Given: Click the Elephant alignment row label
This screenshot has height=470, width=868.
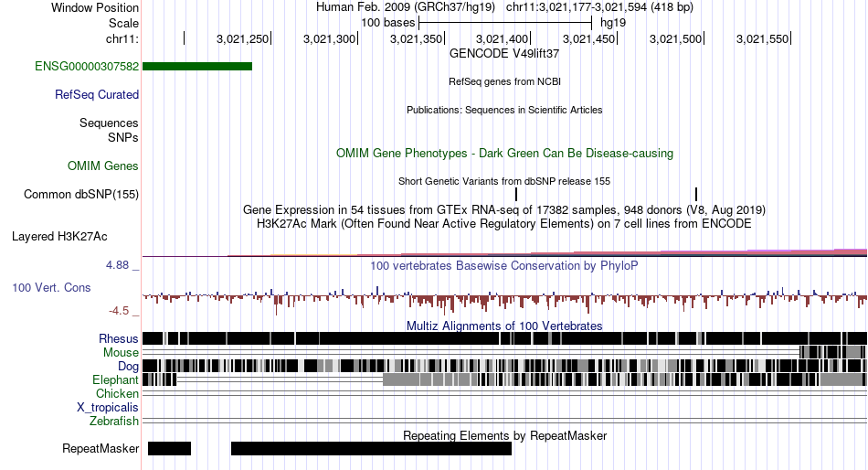Looking at the screenshot, I should [x=115, y=380].
